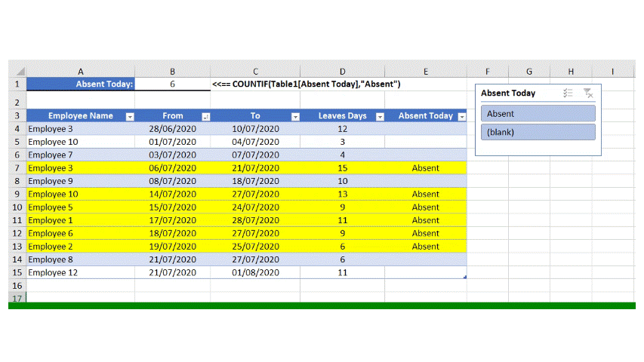This screenshot has height=362, width=644.
Task: Click the 03/07/2020 From date
Action: point(172,155)
